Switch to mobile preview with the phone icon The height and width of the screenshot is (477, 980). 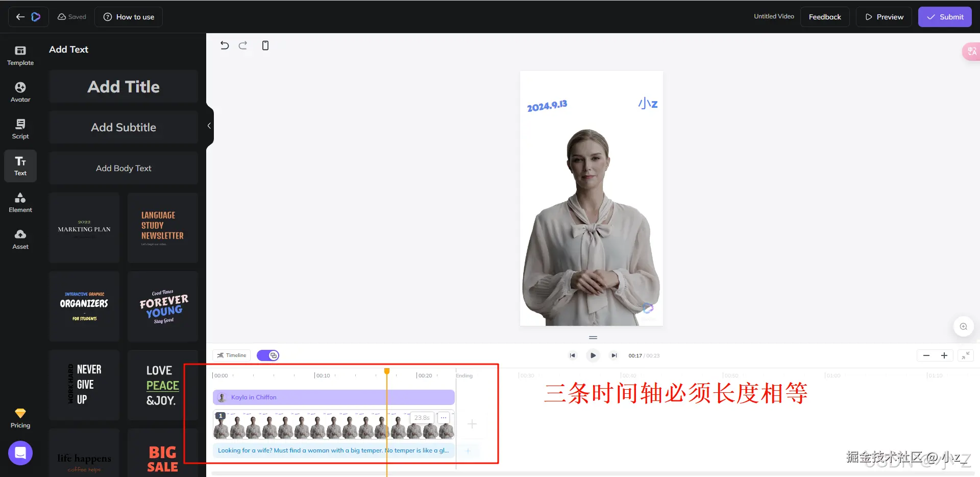coord(265,45)
